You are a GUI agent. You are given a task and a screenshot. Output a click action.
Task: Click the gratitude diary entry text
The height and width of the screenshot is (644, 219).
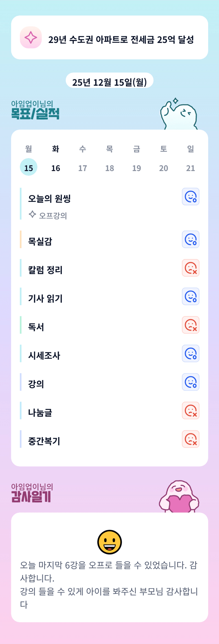[x=109, y=585]
